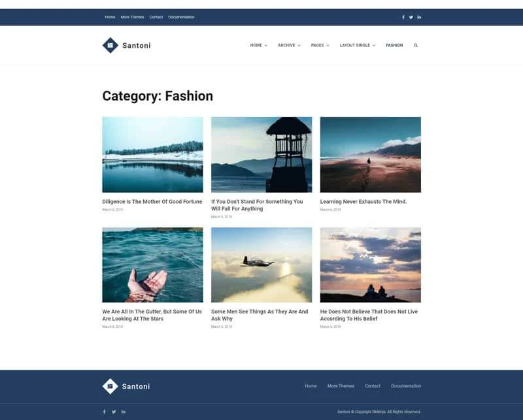The width and height of the screenshot is (523, 420).
Task: Open search via the magnifier icon
Action: 416,46
